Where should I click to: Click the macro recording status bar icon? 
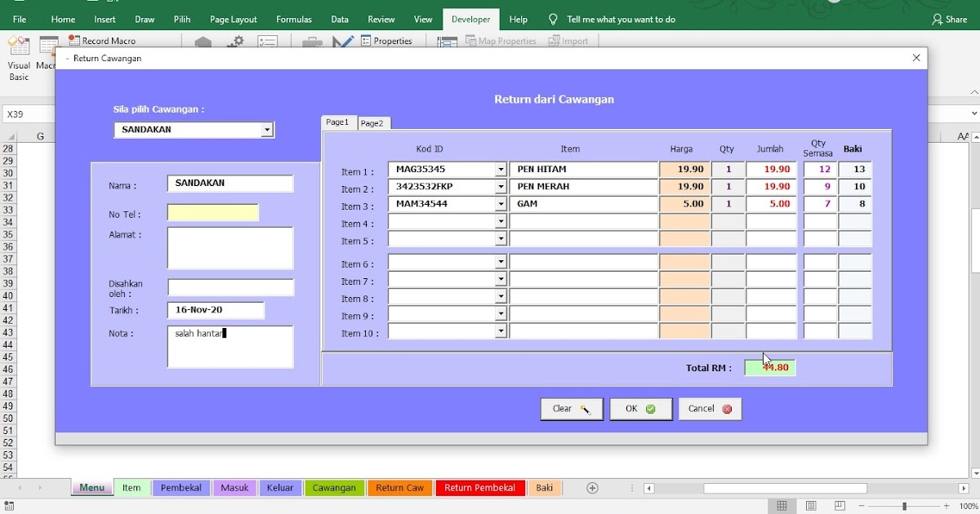tap(8, 507)
